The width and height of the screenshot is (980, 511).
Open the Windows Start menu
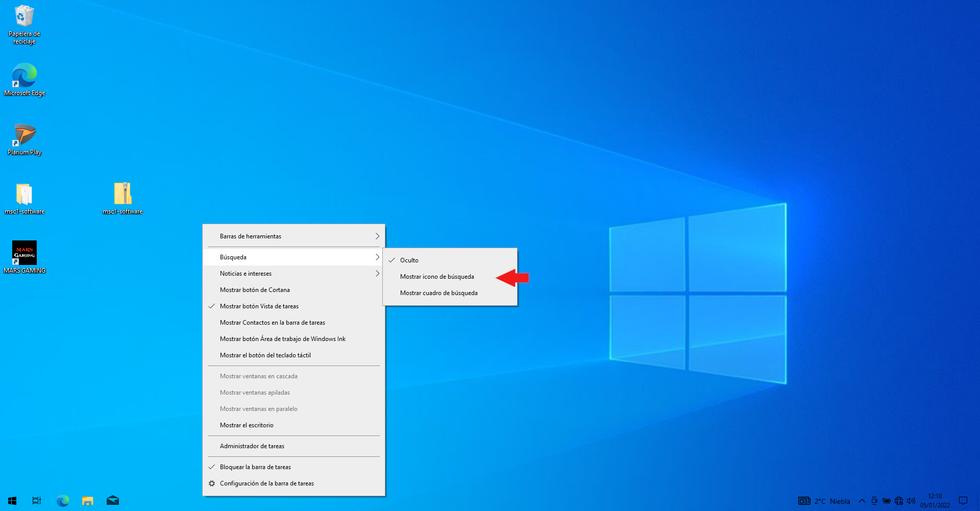12,501
